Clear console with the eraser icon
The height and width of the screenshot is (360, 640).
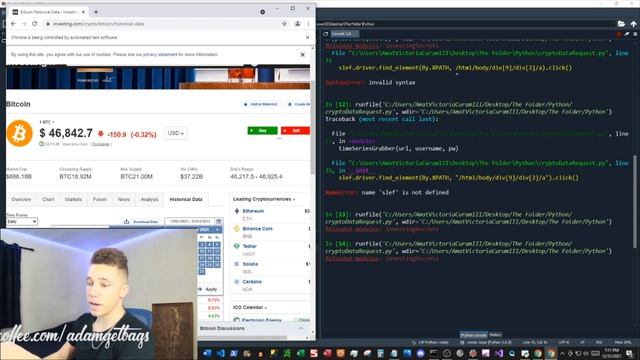pyautogui.click(x=627, y=34)
